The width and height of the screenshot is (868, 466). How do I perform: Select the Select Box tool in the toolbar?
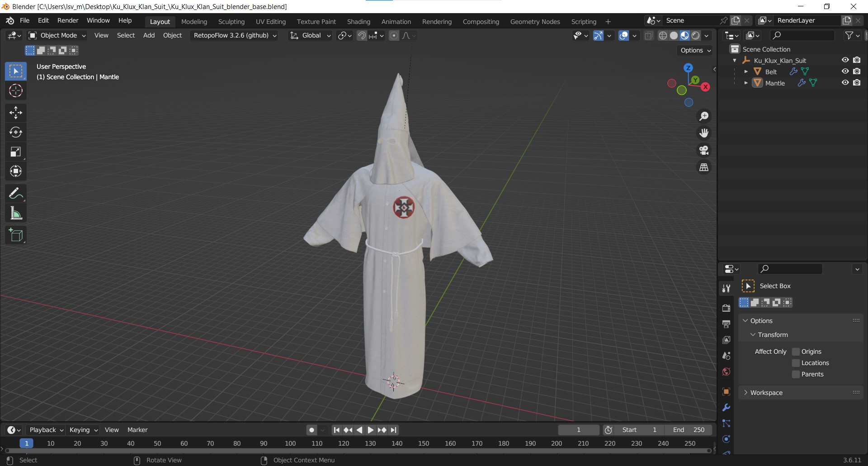tap(16, 71)
